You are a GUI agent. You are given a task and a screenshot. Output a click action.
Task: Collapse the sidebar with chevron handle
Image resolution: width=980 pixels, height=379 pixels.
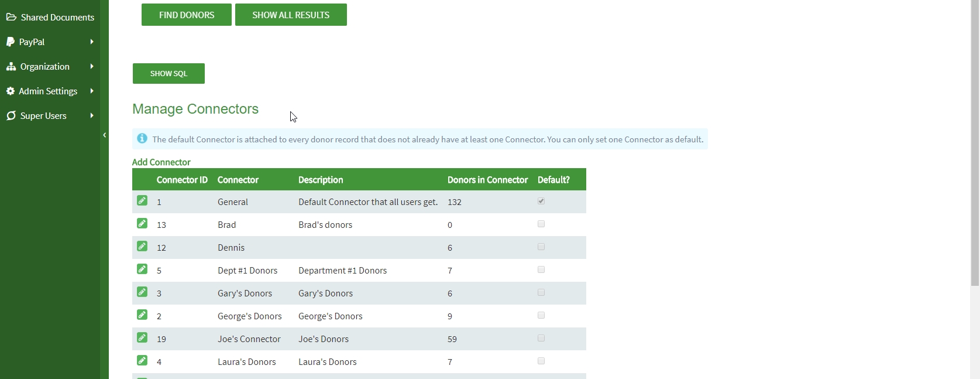point(105,135)
